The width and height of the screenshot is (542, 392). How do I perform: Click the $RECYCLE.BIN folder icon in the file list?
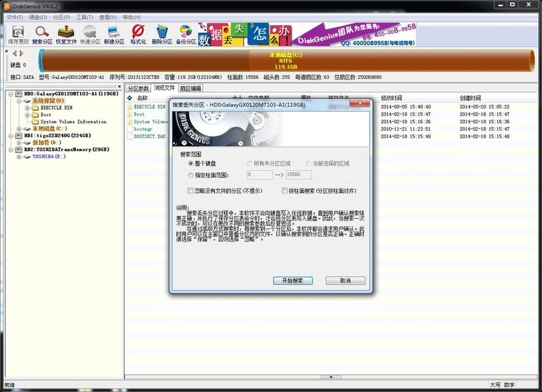pyautogui.click(x=130, y=107)
